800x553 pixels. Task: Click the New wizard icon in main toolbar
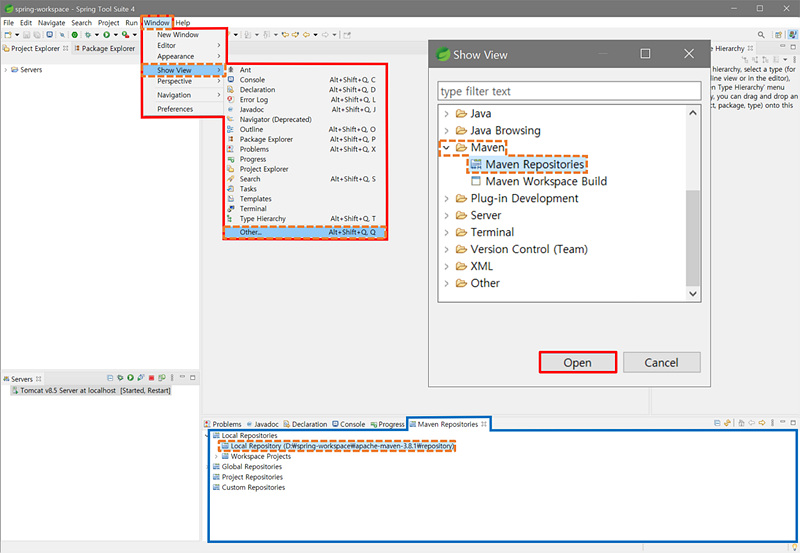[8, 35]
